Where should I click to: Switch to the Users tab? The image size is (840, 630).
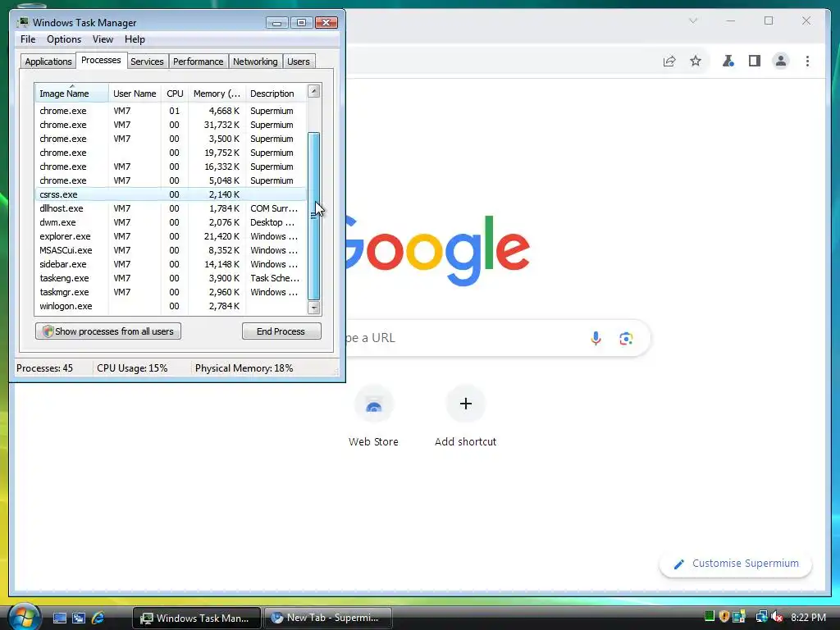(299, 62)
